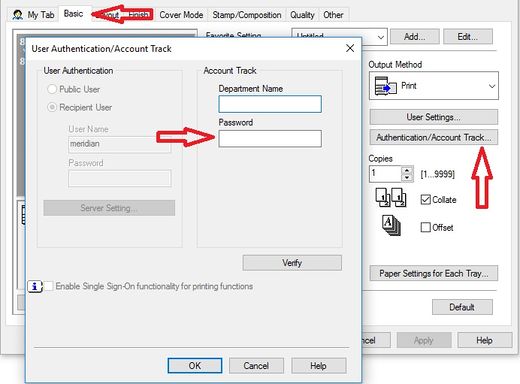Viewport: 520px width, 384px height.
Task: Enable Single Sign-On functionality checkbox
Action: pyautogui.click(x=49, y=286)
